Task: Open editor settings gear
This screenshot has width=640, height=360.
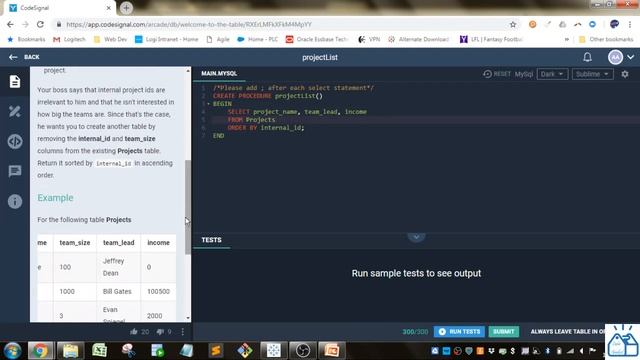Action: coord(625,74)
